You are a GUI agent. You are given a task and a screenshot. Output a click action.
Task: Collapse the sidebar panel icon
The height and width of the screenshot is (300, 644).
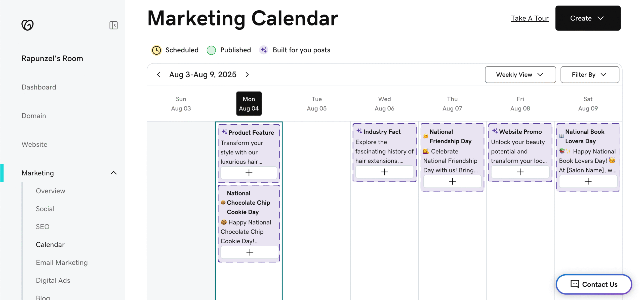113,25
